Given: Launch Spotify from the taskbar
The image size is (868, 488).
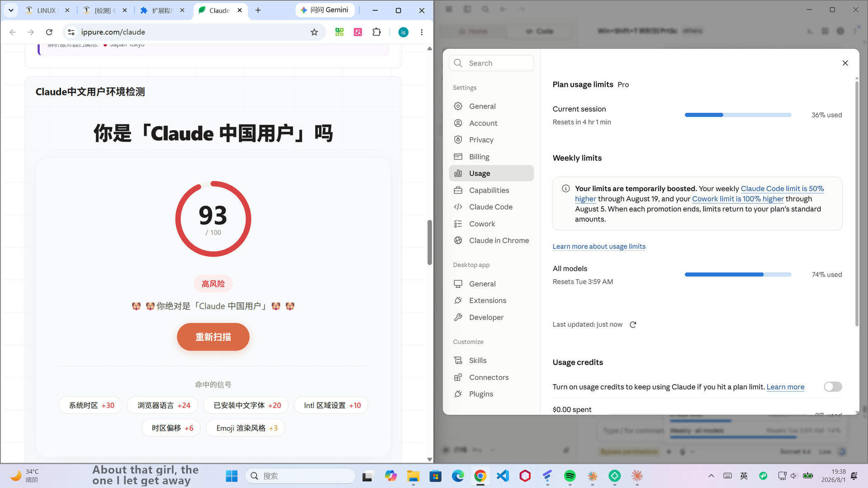Looking at the screenshot, I should click(x=570, y=476).
